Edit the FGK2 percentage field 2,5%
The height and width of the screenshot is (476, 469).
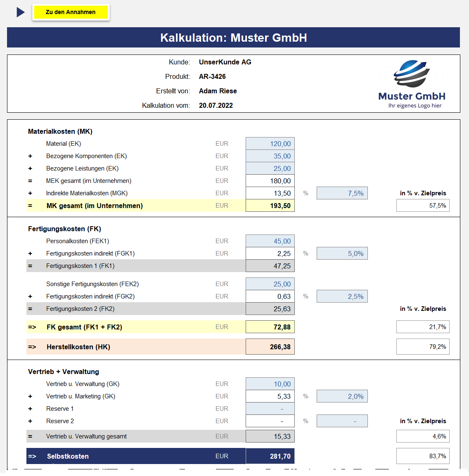(x=342, y=296)
